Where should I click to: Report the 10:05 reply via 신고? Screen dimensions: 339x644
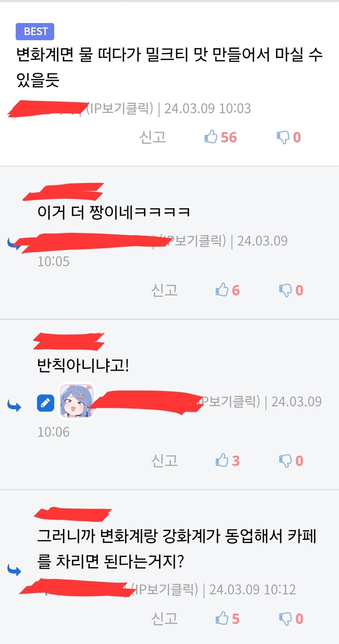pos(164,290)
